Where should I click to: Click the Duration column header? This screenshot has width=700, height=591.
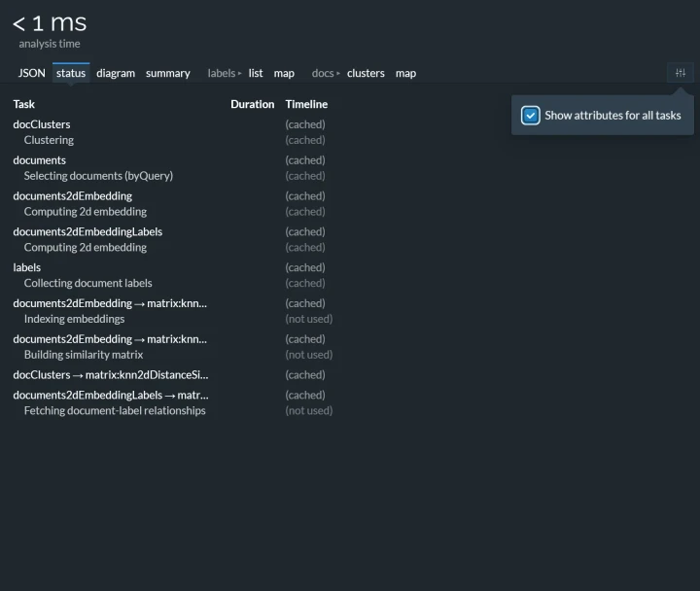pyautogui.click(x=252, y=104)
